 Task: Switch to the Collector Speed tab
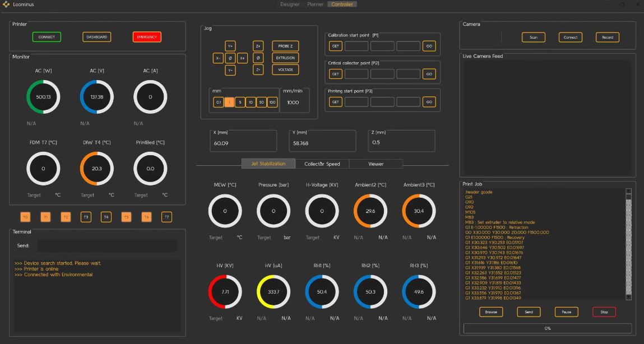pos(322,164)
